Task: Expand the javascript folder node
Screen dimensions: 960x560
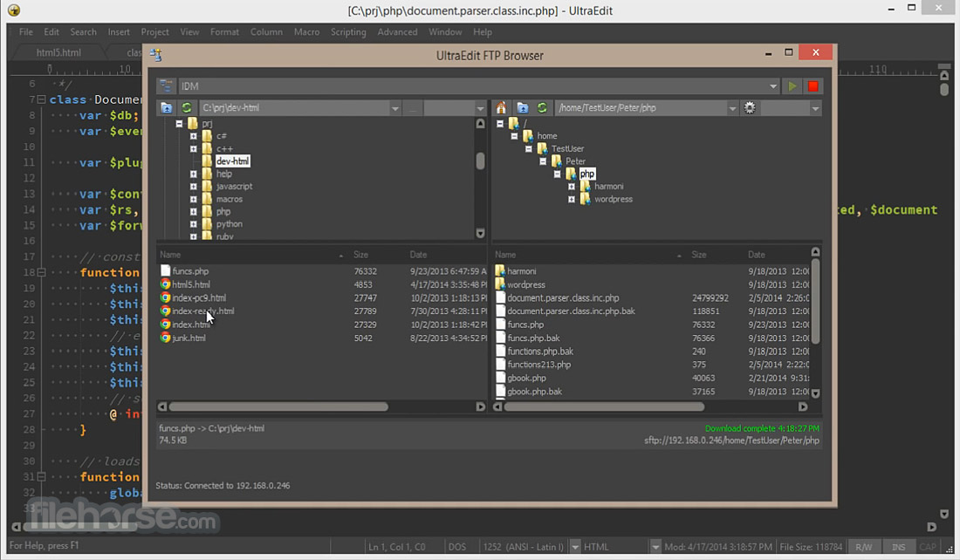Action: click(194, 186)
